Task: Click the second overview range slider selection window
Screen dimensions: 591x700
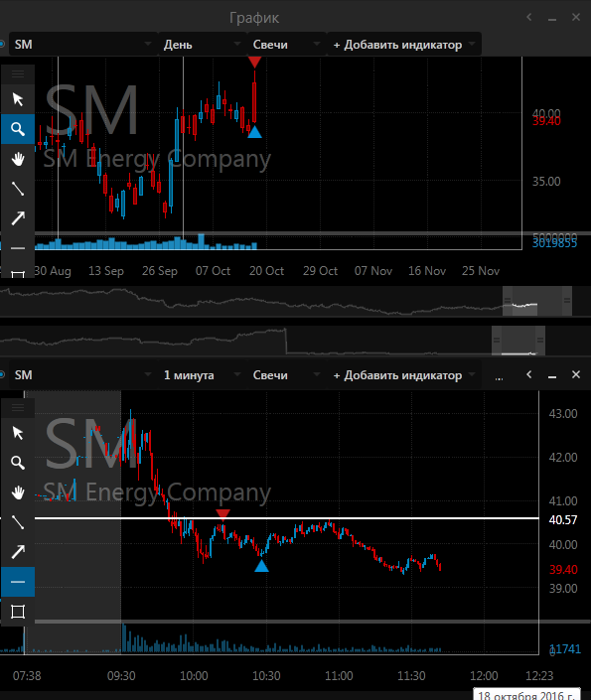Action: coord(518,341)
